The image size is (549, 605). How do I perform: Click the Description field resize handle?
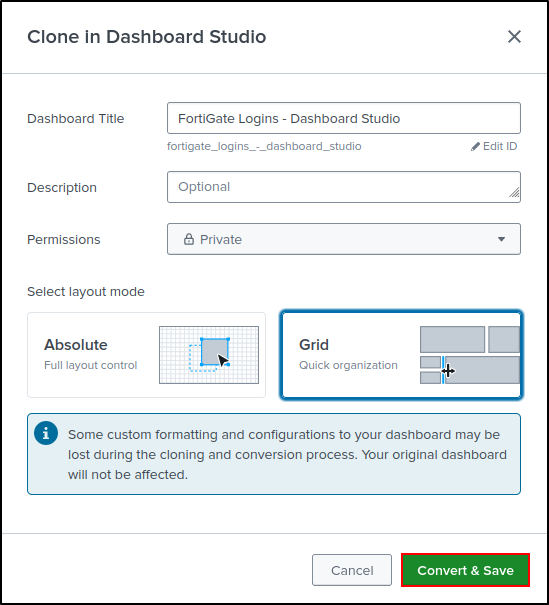514,192
